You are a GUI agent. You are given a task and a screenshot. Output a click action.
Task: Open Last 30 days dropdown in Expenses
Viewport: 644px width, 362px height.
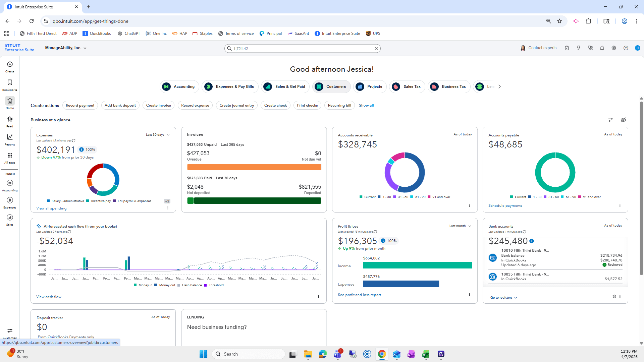158,135
